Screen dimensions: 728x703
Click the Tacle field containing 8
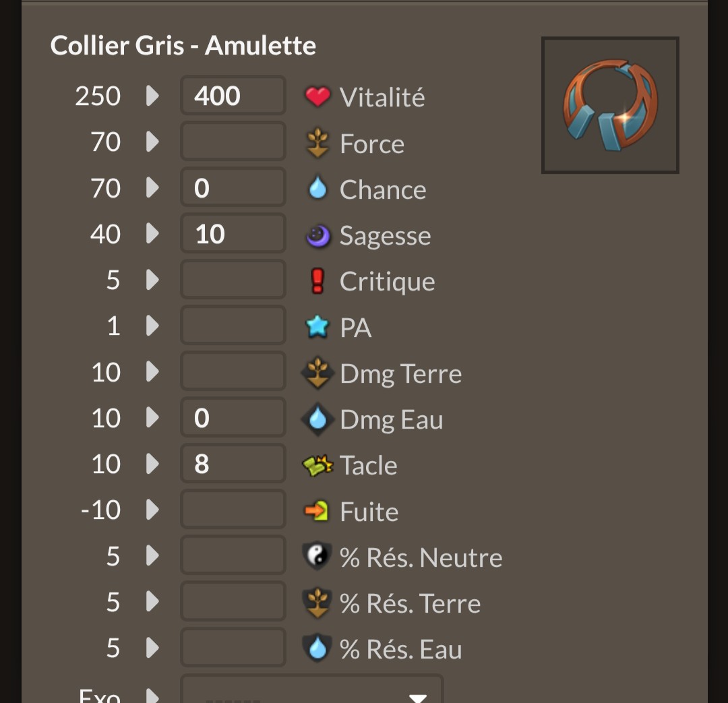[233, 464]
